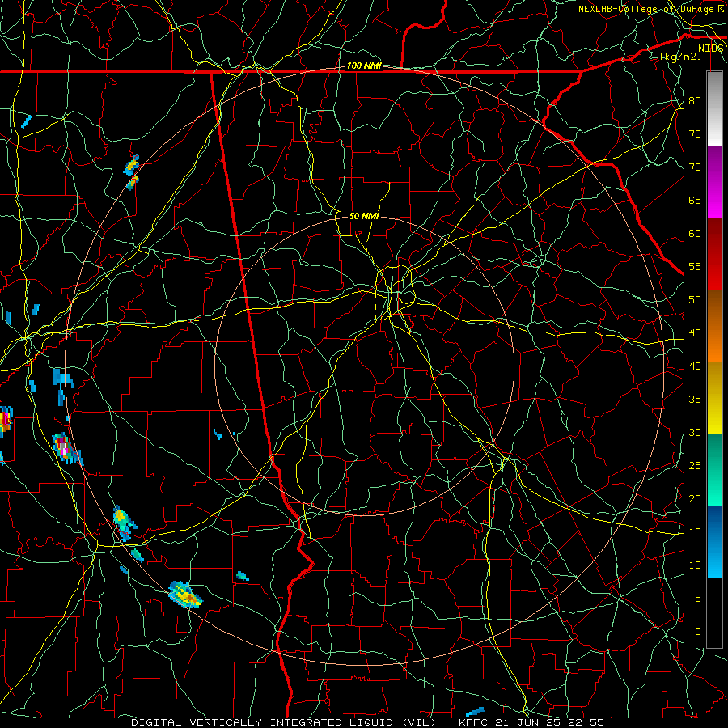Pick the white-gray top segment of the color bar
The width and height of the screenshot is (728, 728).
tap(714, 108)
